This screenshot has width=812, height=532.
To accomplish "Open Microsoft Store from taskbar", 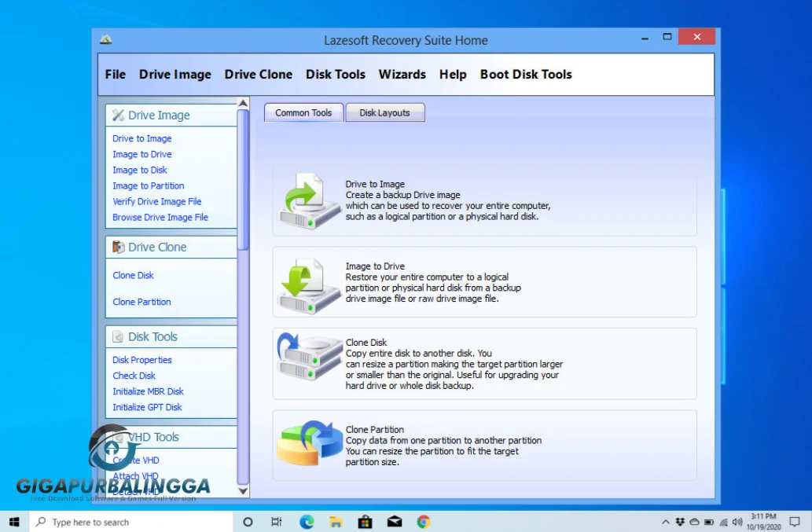I will 365,522.
